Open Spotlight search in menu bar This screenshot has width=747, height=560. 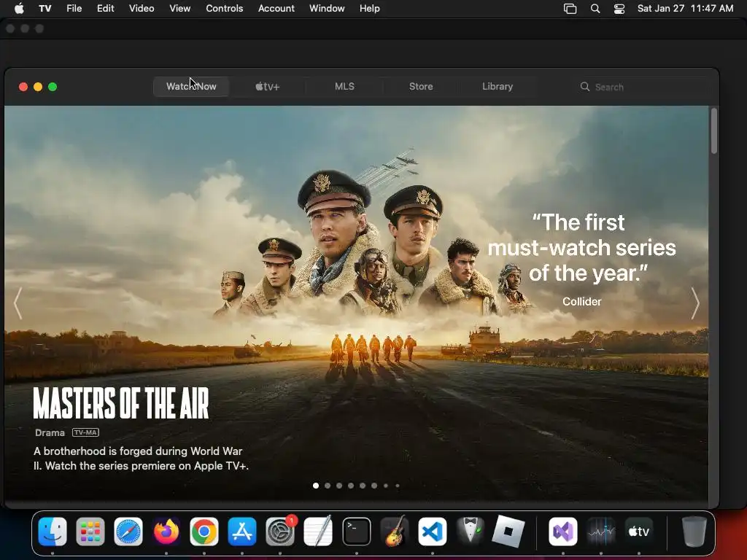pyautogui.click(x=595, y=9)
